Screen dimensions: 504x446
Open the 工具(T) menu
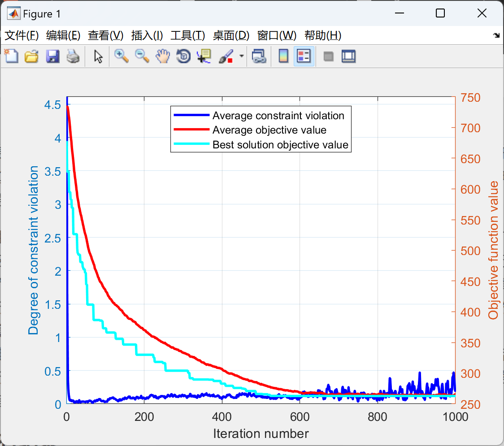[188, 35]
